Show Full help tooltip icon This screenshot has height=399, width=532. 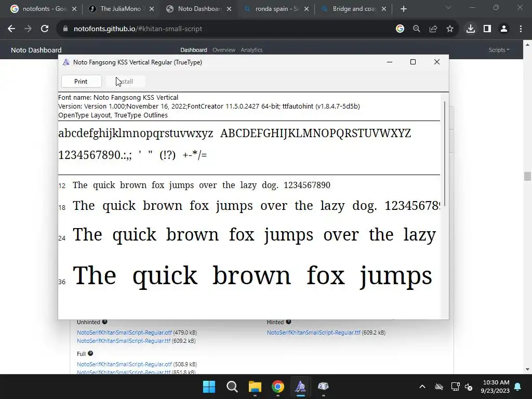pos(90,353)
